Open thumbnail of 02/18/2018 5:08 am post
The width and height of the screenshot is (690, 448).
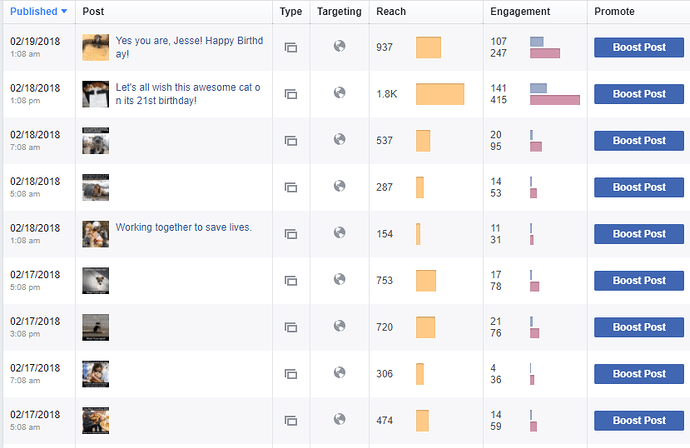pyautogui.click(x=95, y=187)
